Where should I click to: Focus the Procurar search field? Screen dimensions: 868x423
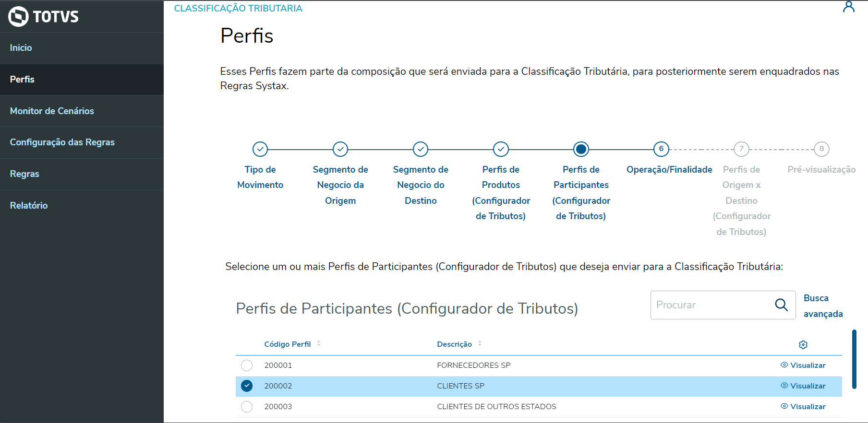tap(711, 305)
